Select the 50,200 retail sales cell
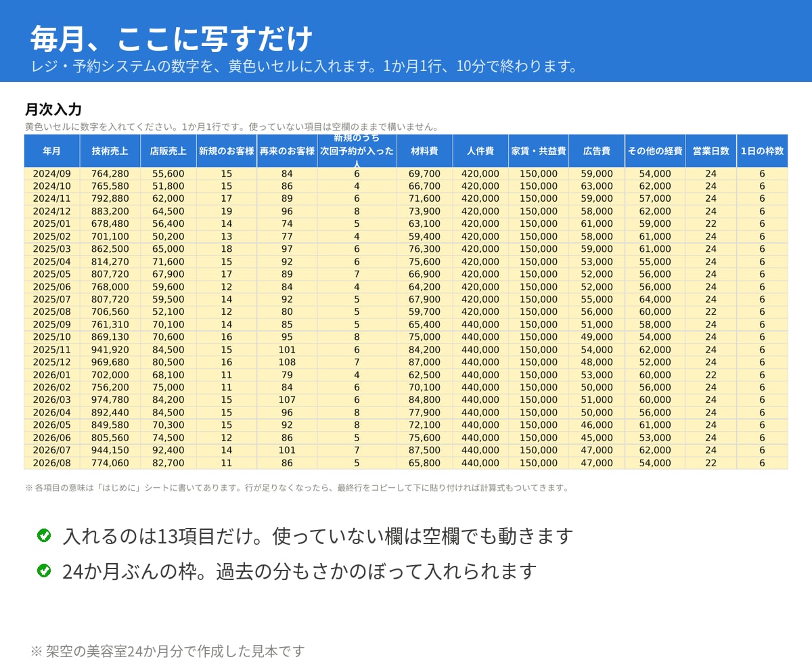 pyautogui.click(x=168, y=236)
